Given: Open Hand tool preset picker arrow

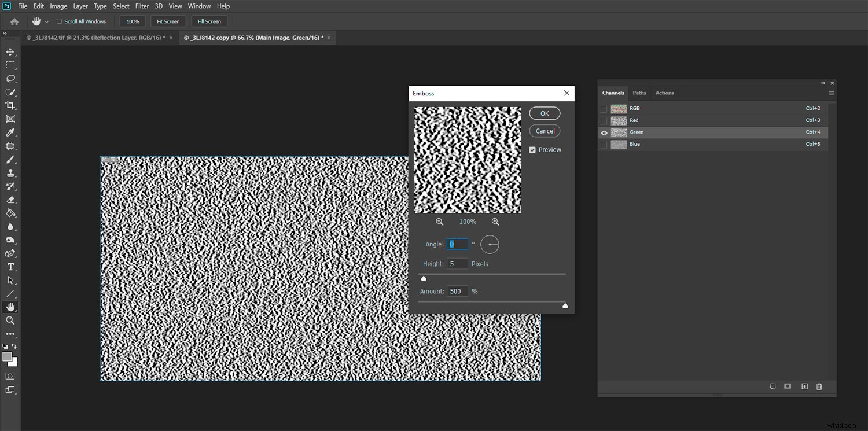Looking at the screenshot, I should click(47, 22).
